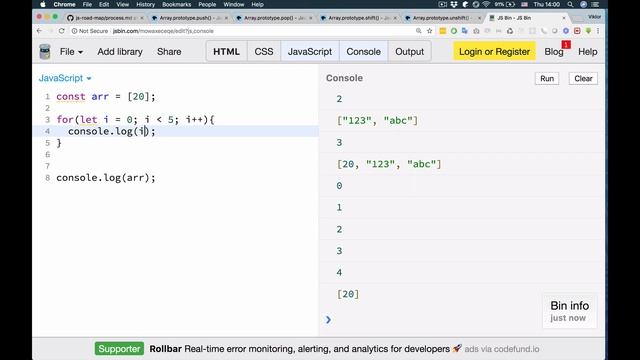
Task: Open the Help link
Action: pos(587,52)
